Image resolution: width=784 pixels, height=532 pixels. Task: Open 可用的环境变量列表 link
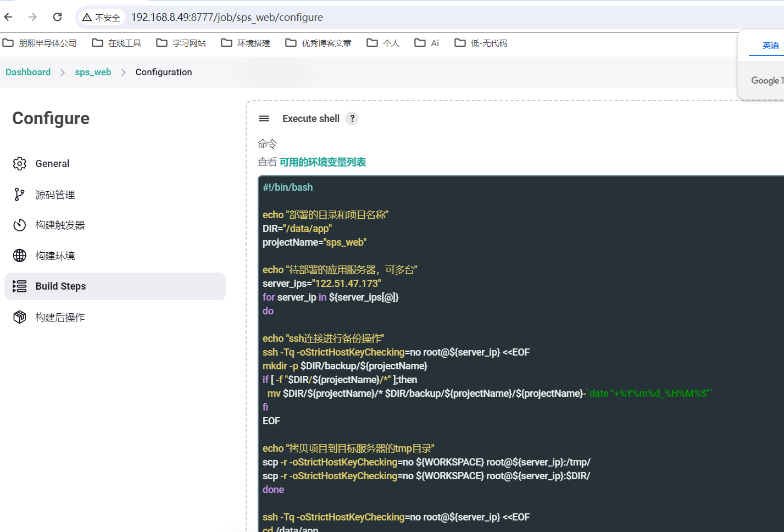click(323, 162)
